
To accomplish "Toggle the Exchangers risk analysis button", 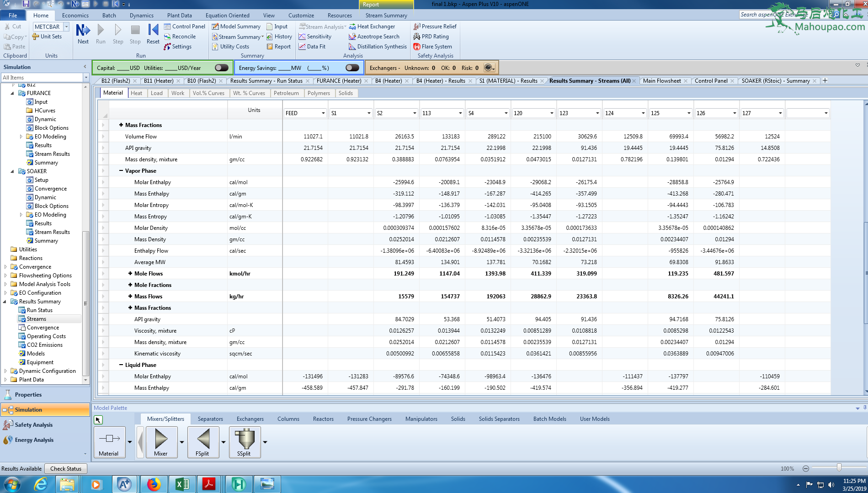I will pyautogui.click(x=489, y=68).
